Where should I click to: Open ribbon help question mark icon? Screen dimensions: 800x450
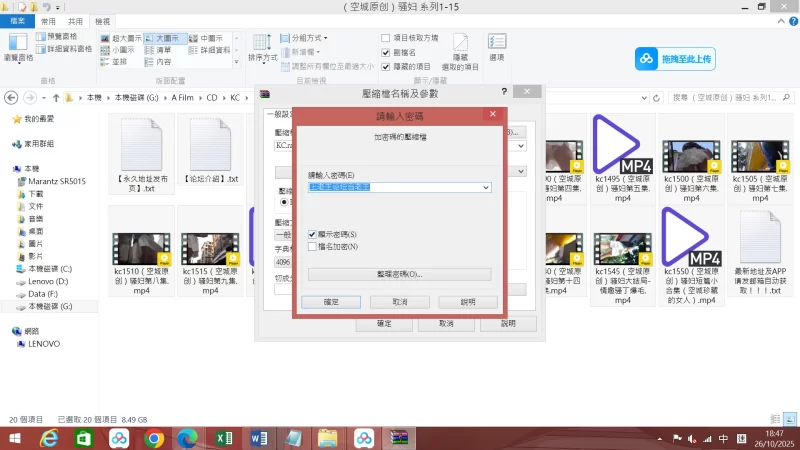(793, 21)
